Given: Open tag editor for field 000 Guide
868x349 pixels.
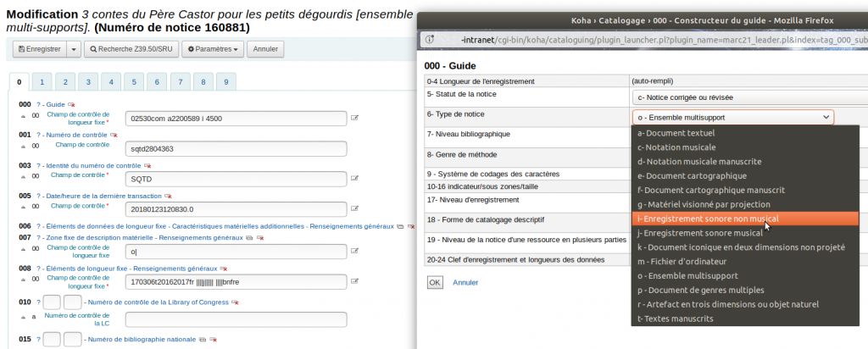Looking at the screenshot, I should [x=355, y=117].
